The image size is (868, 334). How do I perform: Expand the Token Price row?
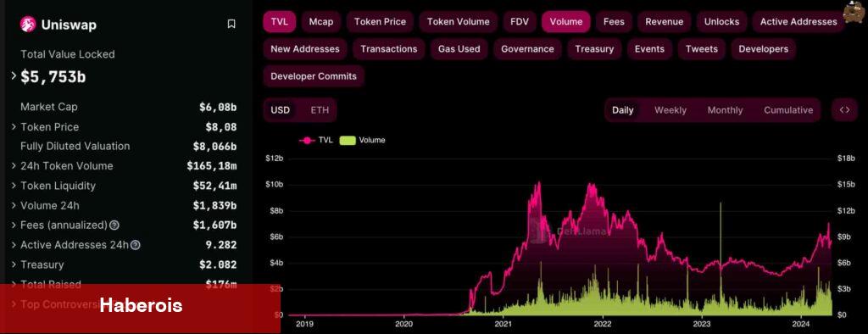tap(14, 127)
